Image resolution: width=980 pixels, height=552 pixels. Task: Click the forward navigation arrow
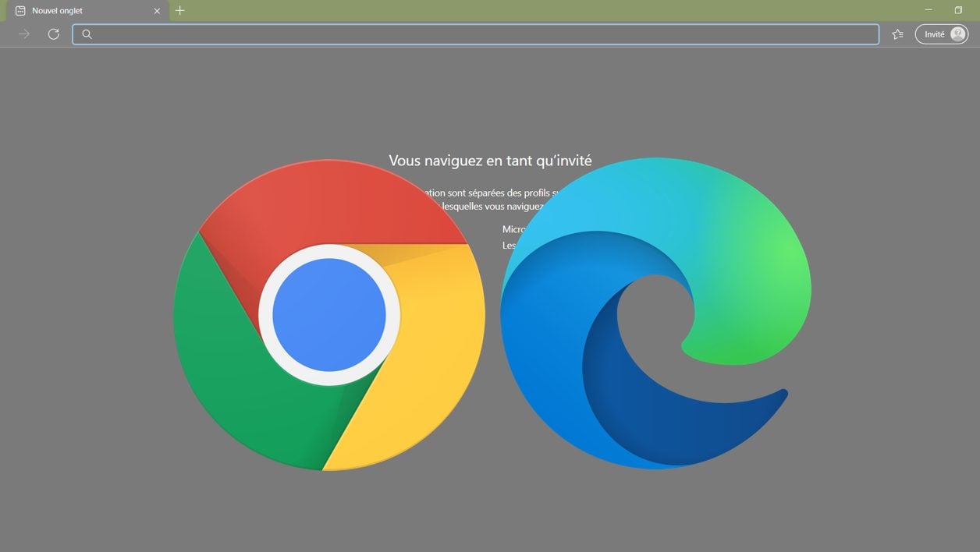[x=24, y=34]
